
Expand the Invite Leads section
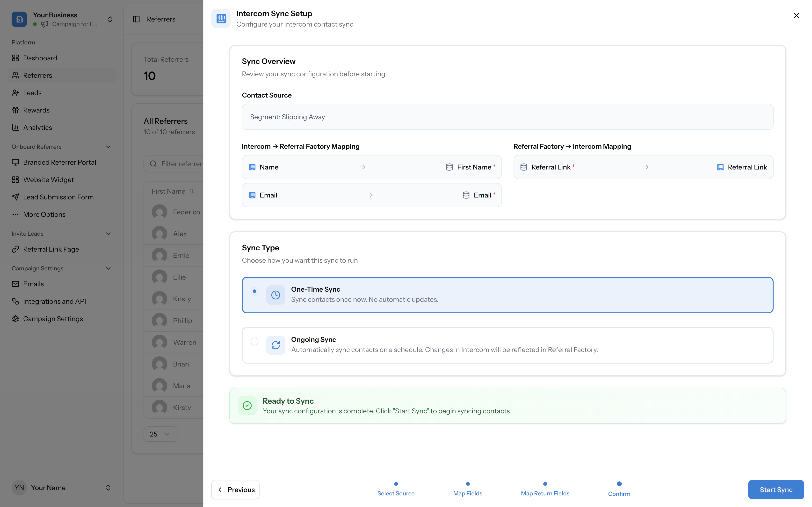pyautogui.click(x=108, y=233)
